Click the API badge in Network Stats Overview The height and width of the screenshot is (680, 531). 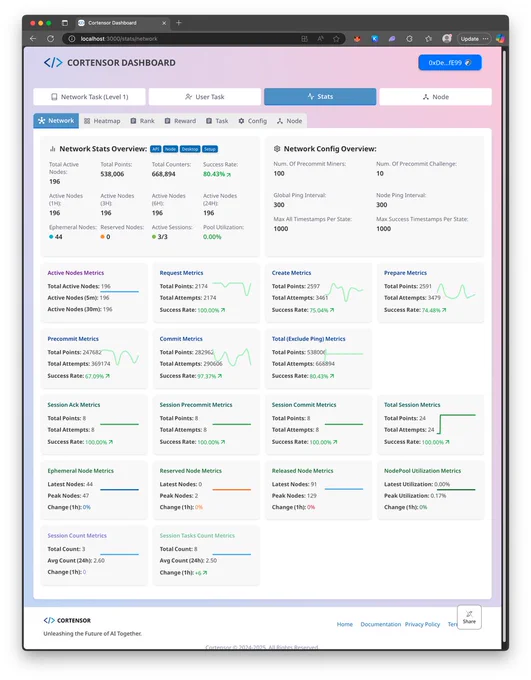pos(155,149)
